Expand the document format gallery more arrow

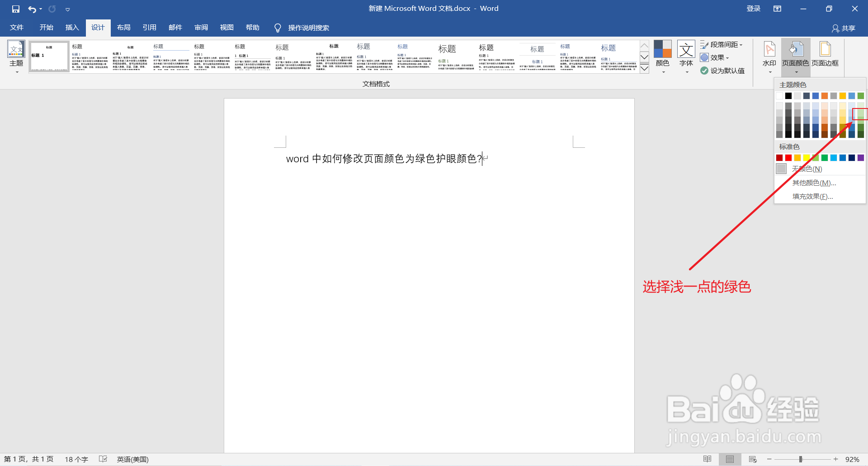[645, 69]
